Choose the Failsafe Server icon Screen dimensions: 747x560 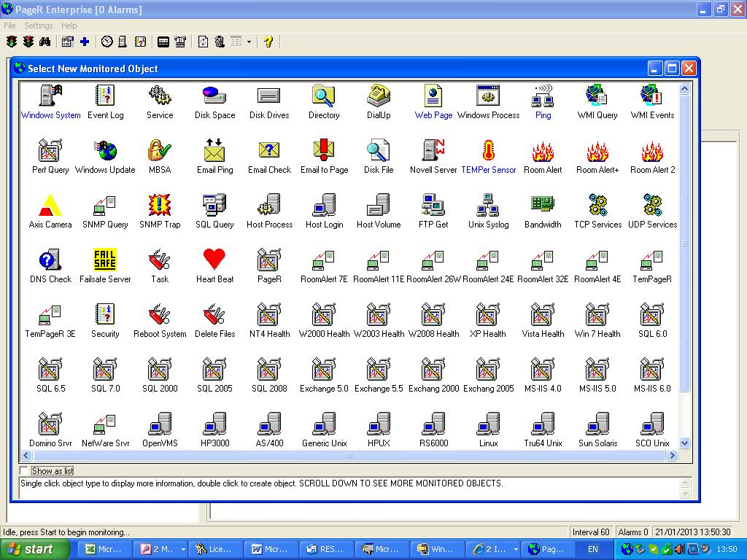[105, 260]
